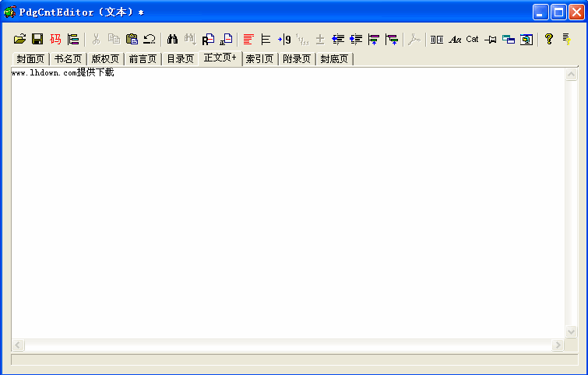The height and width of the screenshot is (375, 588).
Task: Click the pushpin icon
Action: click(x=490, y=39)
